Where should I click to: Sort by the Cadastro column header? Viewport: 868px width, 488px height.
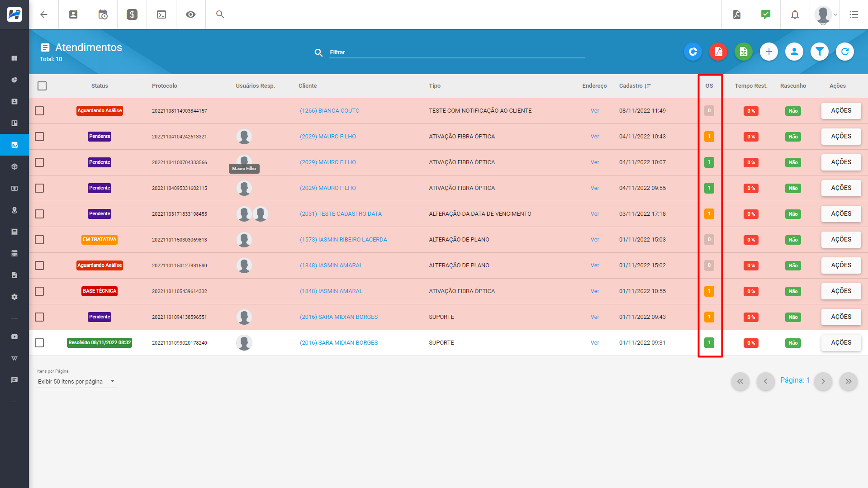635,86
